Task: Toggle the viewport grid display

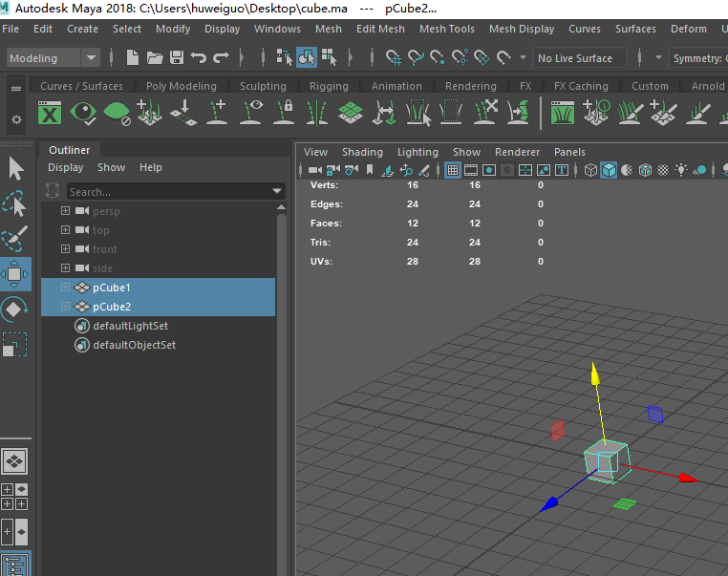Action: [453, 171]
